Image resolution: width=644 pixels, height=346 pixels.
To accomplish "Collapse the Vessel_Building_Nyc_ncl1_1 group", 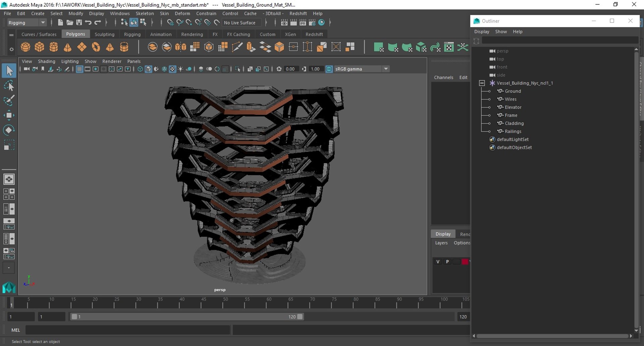I will [x=482, y=83].
